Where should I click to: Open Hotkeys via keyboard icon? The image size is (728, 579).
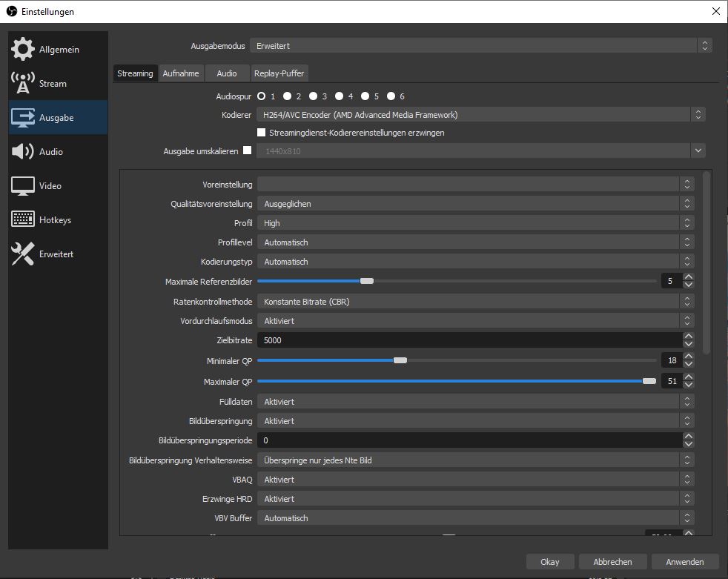click(23, 219)
